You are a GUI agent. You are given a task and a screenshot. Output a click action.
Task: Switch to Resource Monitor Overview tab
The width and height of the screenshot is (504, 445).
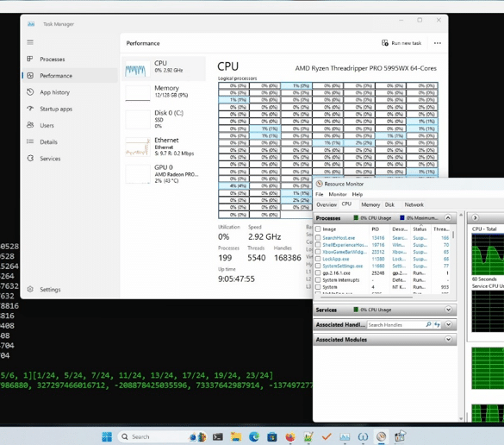click(327, 204)
